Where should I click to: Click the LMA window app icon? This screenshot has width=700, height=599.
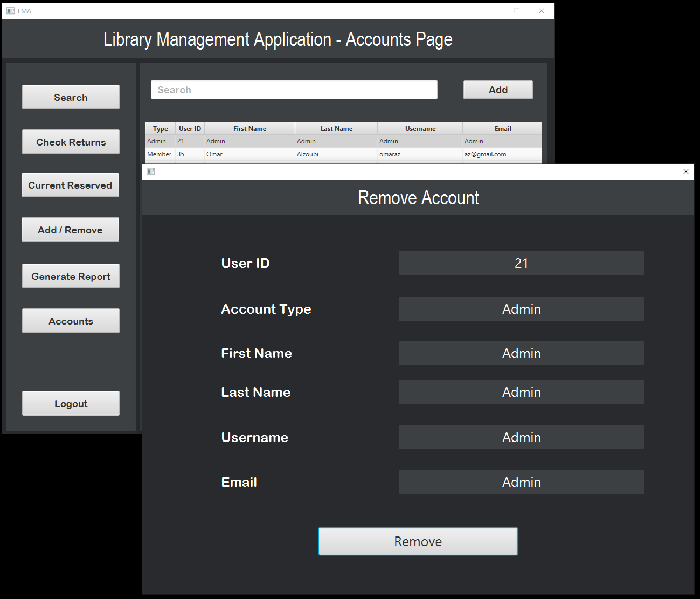pyautogui.click(x=11, y=11)
